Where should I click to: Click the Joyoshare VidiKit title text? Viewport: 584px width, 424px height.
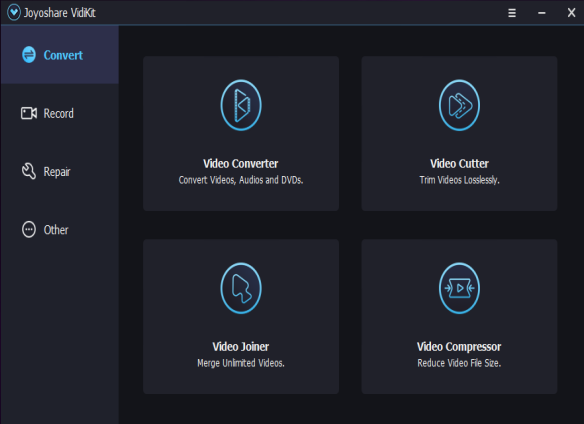tap(60, 13)
